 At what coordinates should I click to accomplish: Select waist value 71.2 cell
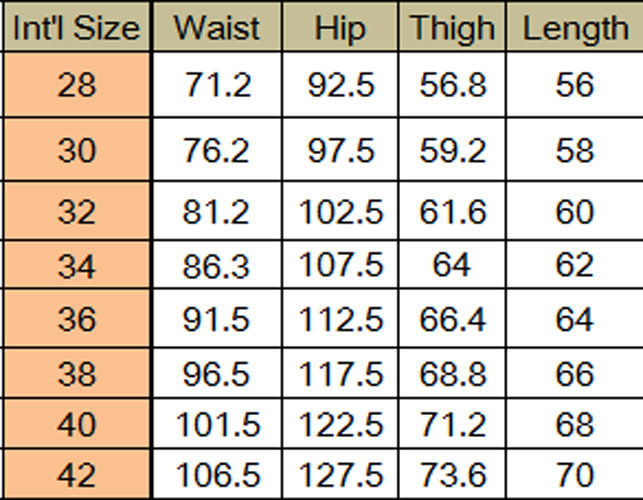coord(217,85)
